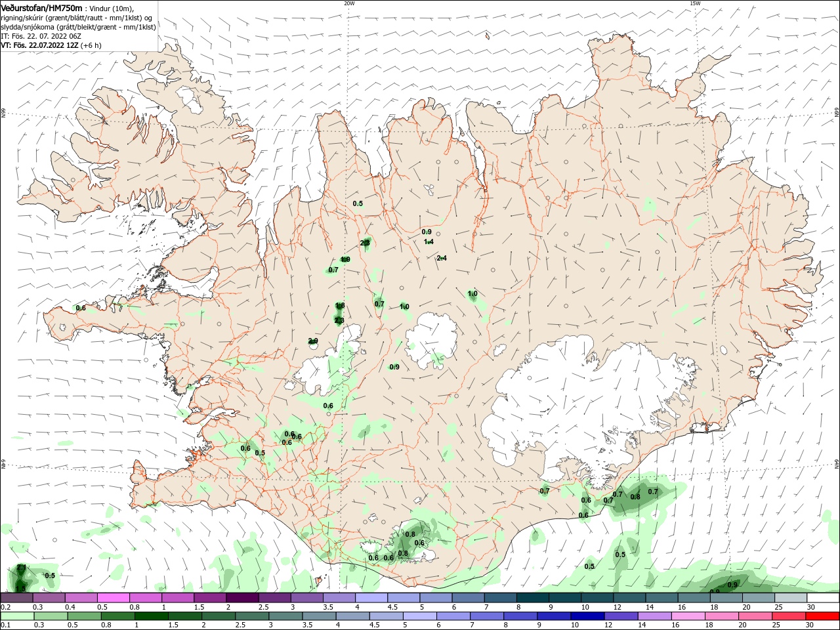This screenshot has height=630, width=840.
Task: Click the purple swatch labeled 12 in bottom legend
Action: 620,616
